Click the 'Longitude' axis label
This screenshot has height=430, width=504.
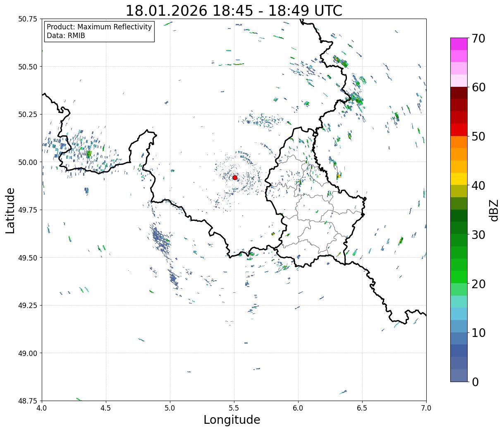click(x=232, y=420)
